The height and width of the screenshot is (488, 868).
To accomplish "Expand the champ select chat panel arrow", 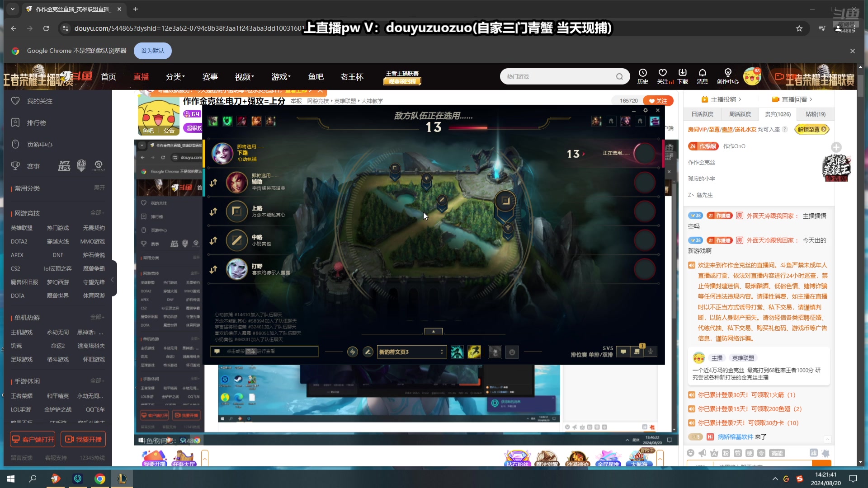I will tap(433, 331).
